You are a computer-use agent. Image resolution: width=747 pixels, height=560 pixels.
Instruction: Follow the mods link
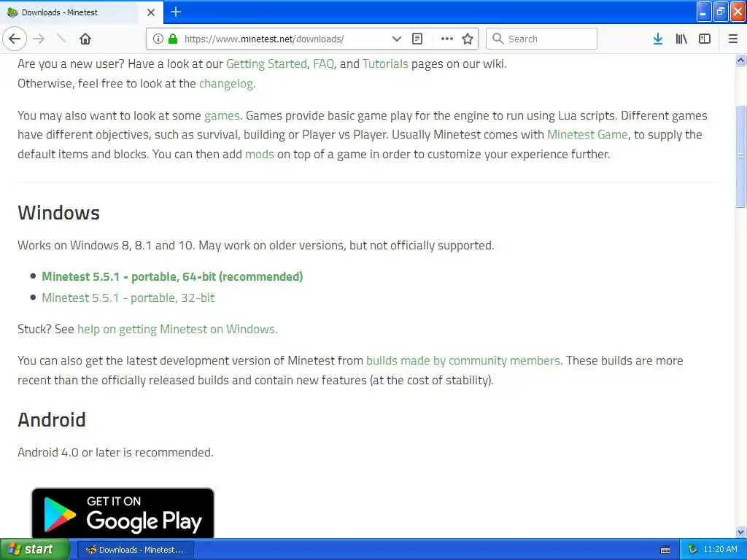click(x=259, y=155)
